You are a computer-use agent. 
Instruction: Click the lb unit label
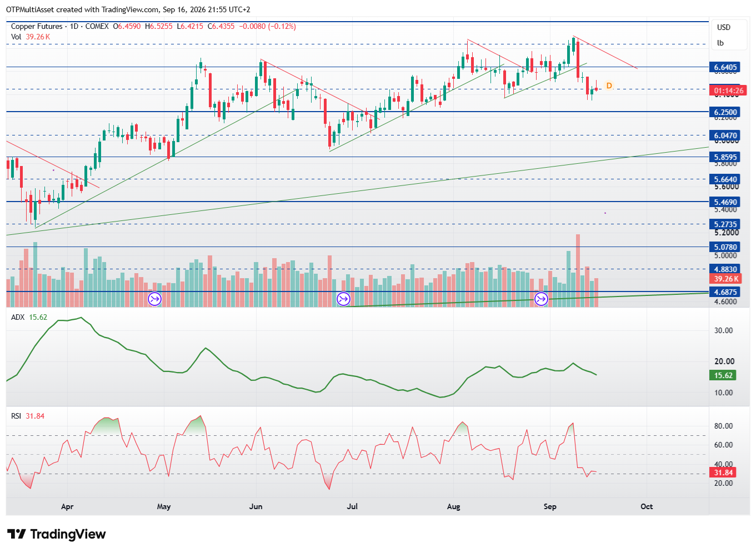point(720,43)
